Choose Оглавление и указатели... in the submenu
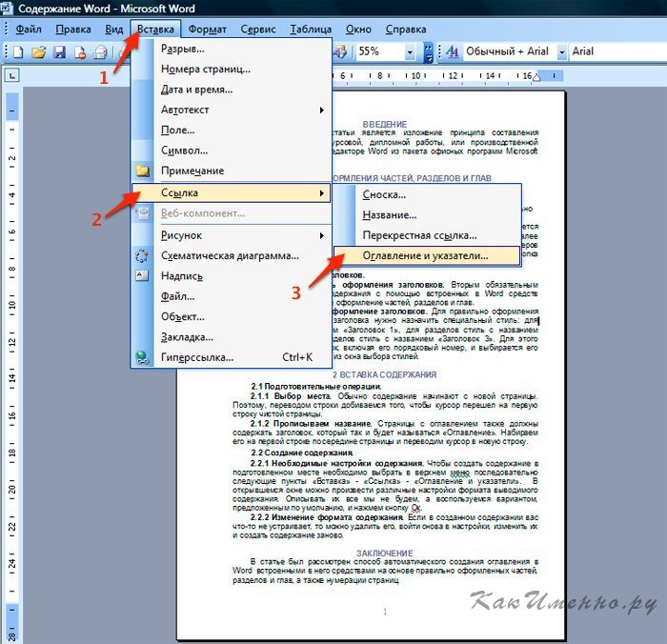The width and height of the screenshot is (667, 644). click(427, 255)
